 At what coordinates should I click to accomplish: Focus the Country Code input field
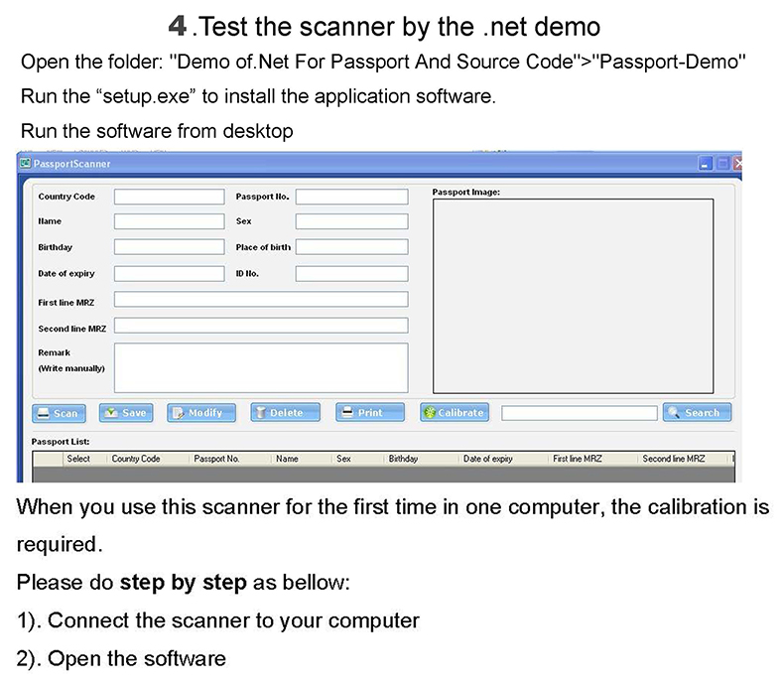(169, 197)
